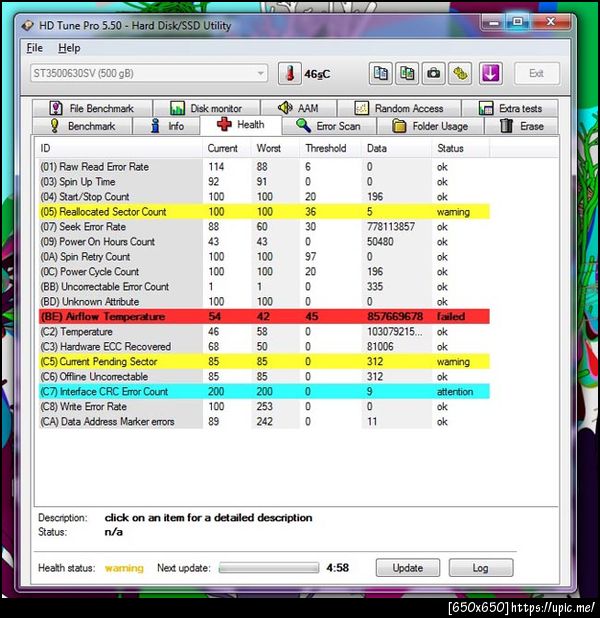Click the thermometer temperature icon

pyautogui.click(x=290, y=73)
